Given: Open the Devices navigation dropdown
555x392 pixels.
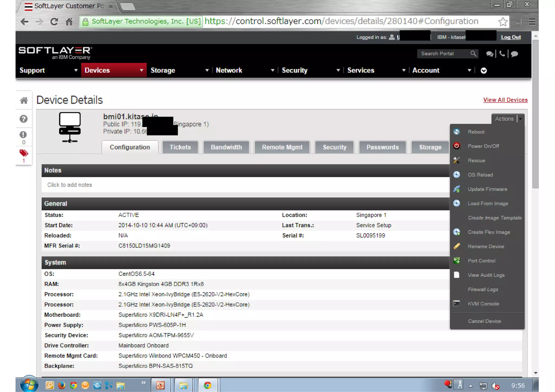Looking at the screenshot, I should pos(141,70).
